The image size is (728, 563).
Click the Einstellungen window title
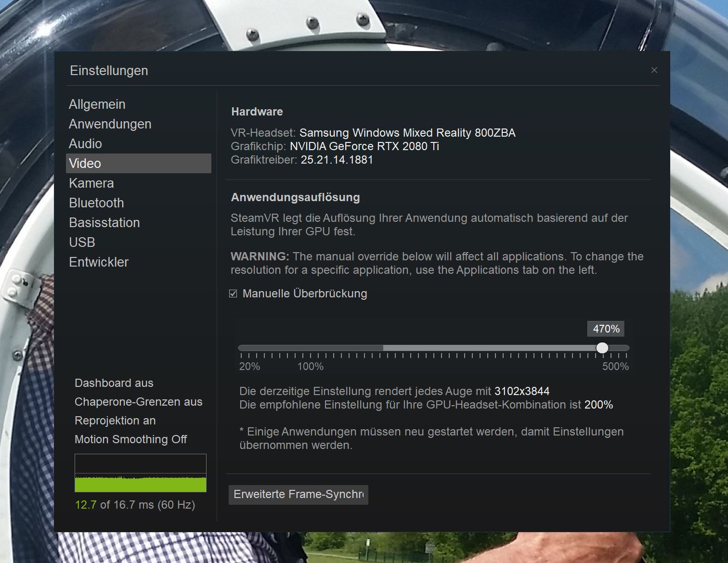click(109, 71)
